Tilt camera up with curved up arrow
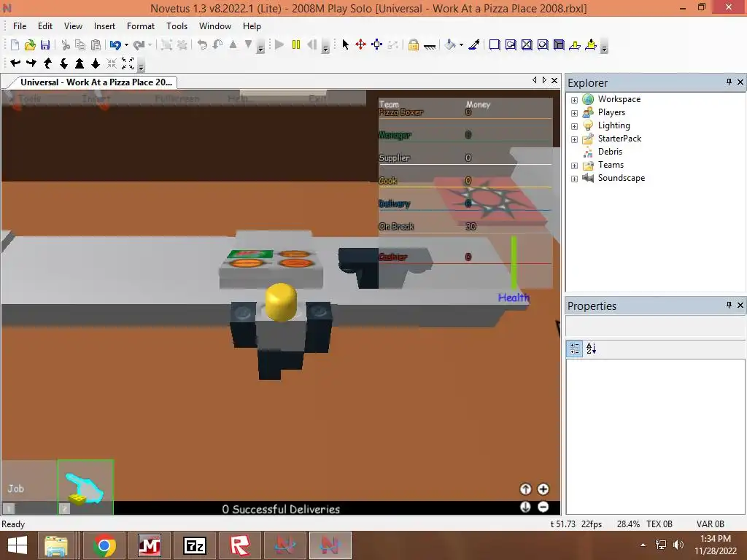The image size is (747, 560). (47, 63)
